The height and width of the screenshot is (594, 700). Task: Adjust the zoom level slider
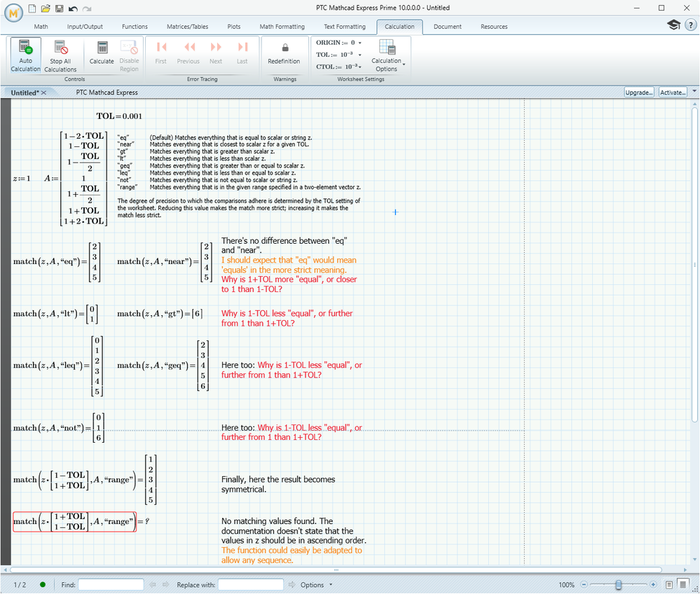click(x=618, y=584)
